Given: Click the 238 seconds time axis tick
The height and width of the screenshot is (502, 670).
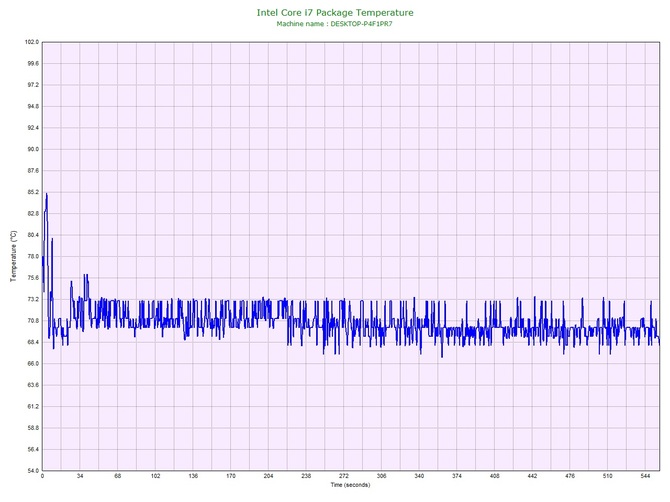Looking at the screenshot, I should point(306,476).
